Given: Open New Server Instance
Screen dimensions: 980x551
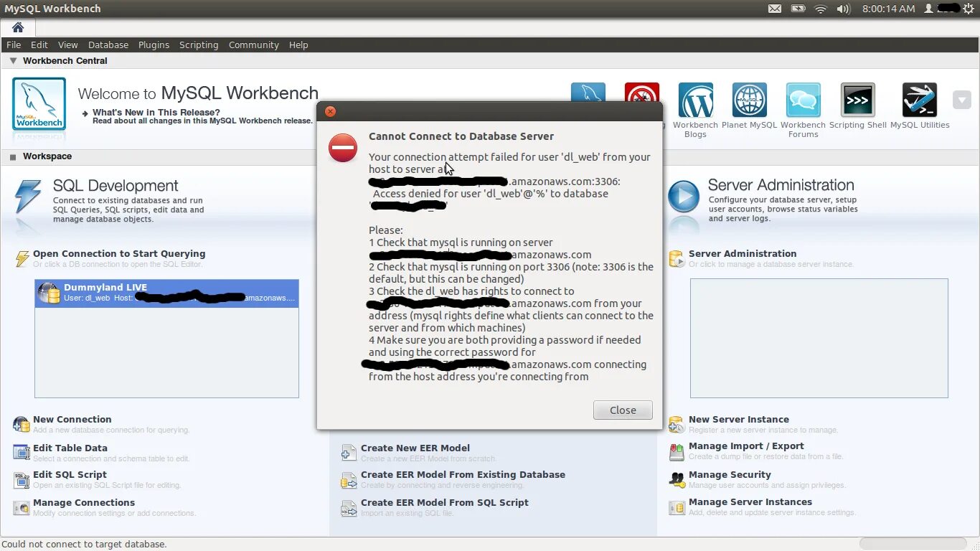Looking at the screenshot, I should (739, 419).
